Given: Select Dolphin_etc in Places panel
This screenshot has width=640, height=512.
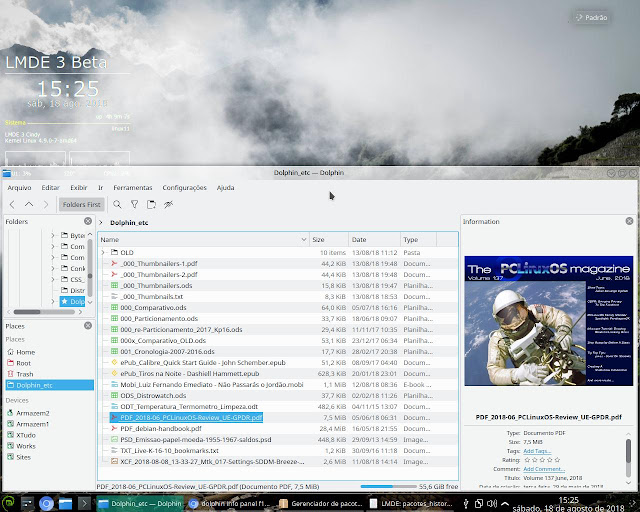Looking at the screenshot, I should coord(49,385).
